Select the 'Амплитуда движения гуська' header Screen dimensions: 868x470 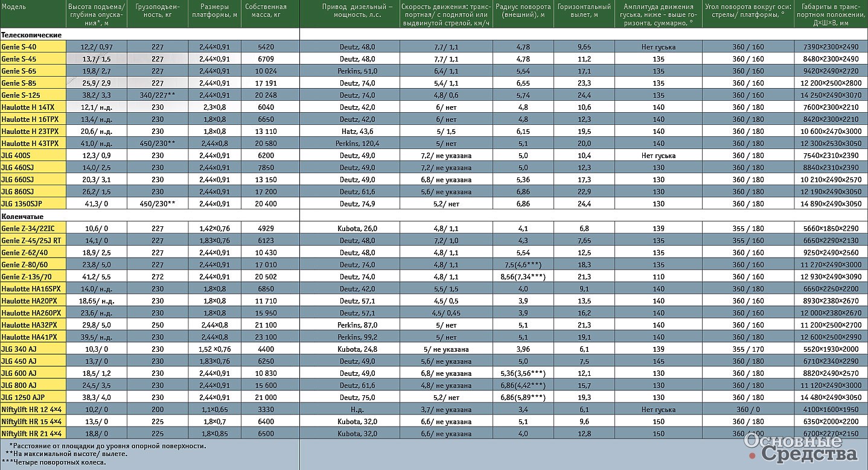657,15
